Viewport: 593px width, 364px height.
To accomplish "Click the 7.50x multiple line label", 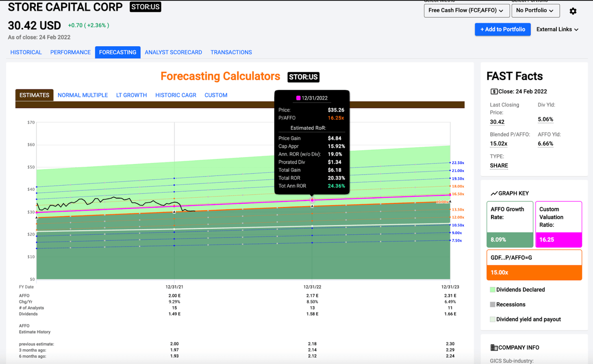I will pos(457,241).
